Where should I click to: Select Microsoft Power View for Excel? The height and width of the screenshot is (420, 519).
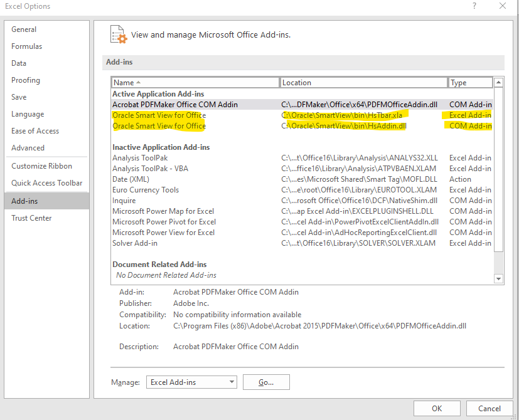coord(302,233)
